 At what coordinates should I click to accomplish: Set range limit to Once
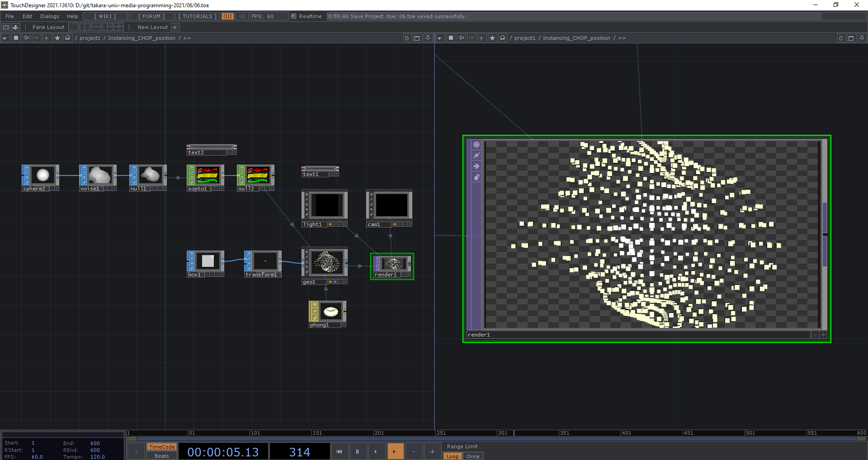point(473,456)
